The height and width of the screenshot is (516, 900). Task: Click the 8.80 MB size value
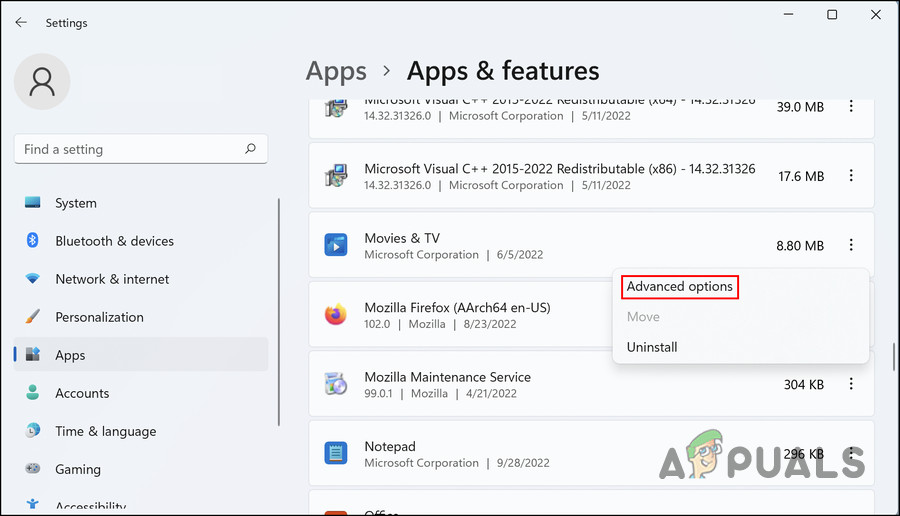[800, 246]
